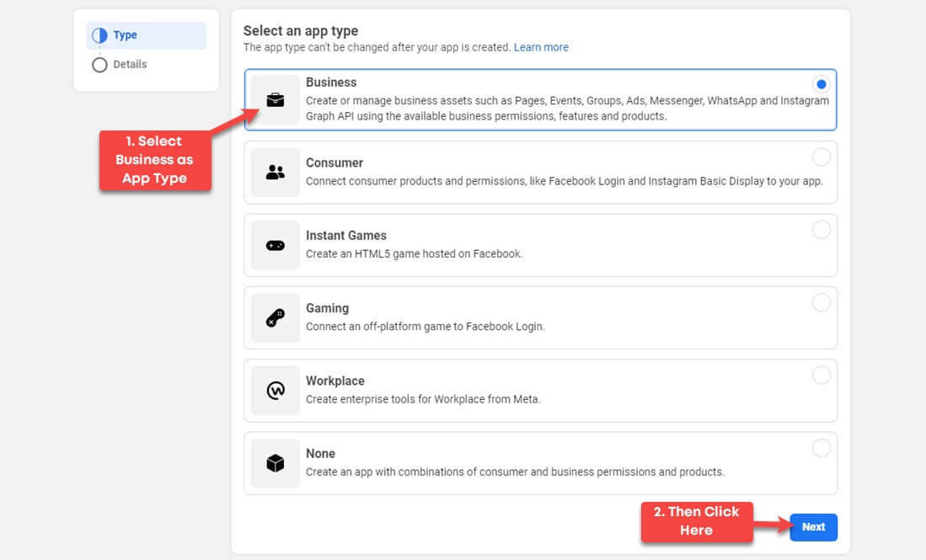Open the Type step in sidebar

(146, 35)
